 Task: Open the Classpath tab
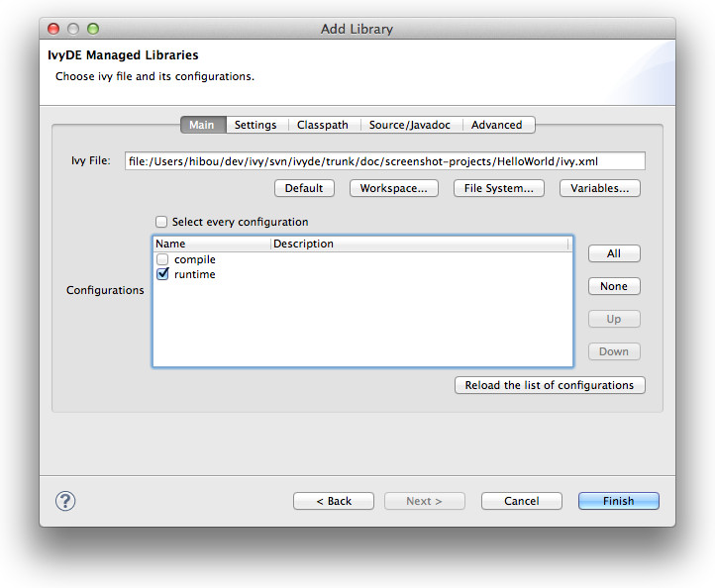coord(322,125)
